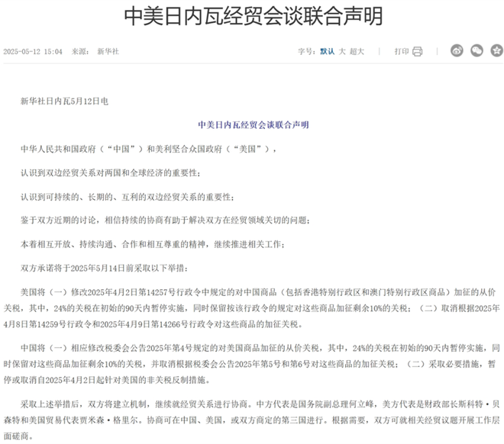This screenshot has height=444, width=504.
Task: Click the 来源 source label
Action: pyautogui.click(x=80, y=52)
